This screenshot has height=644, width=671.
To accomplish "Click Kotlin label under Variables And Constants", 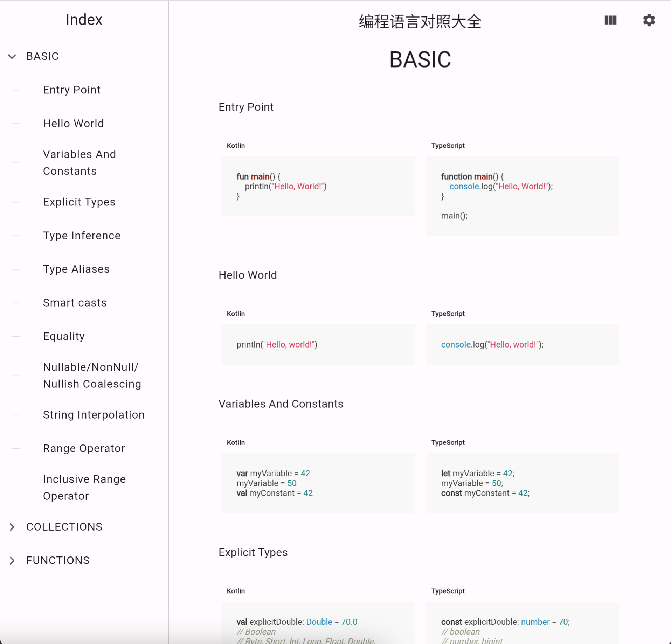I will click(x=236, y=442).
